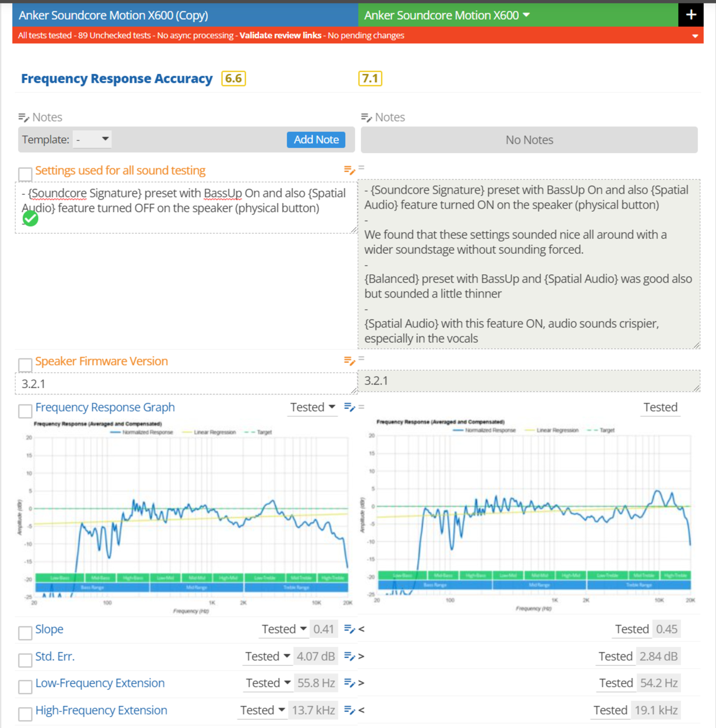Click the plus icon to add product

690,15
